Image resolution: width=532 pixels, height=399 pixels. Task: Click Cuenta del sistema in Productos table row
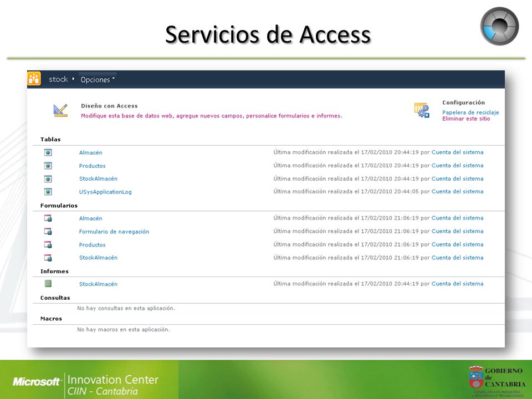457,166
